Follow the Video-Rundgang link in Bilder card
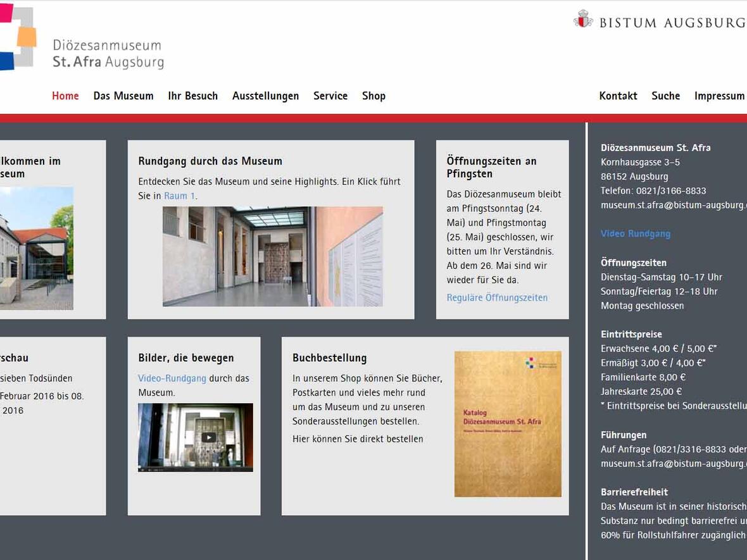Screen dimensions: 747x560 click(172, 378)
